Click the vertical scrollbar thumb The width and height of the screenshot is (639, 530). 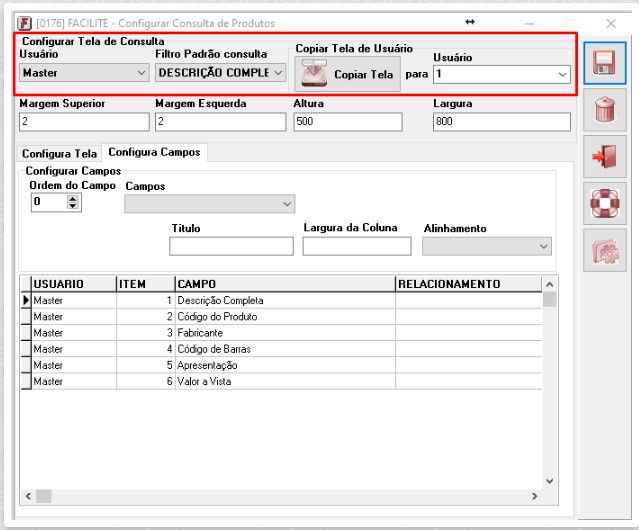549,299
